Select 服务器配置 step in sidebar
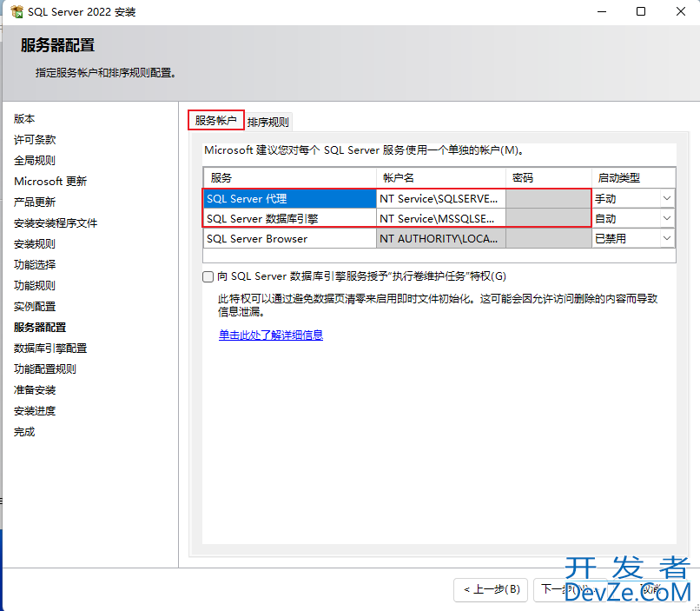This screenshot has width=700, height=611. [x=40, y=328]
